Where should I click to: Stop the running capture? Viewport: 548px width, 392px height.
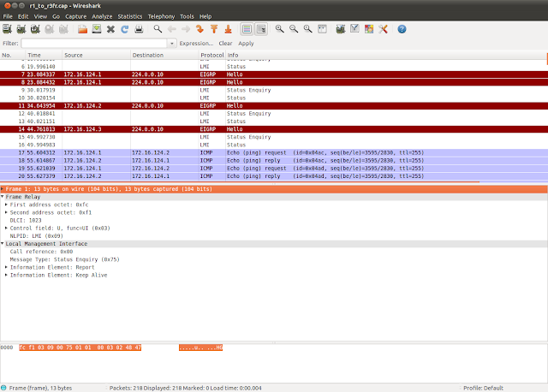tap(50, 29)
